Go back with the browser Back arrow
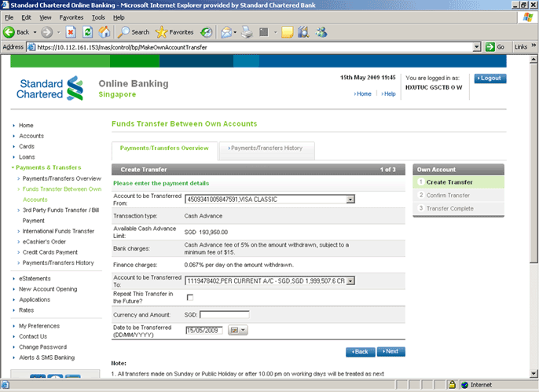The height and width of the screenshot is (392, 539). [x=9, y=32]
